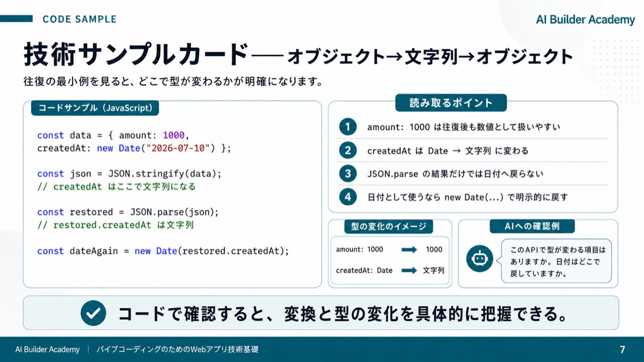Click the number 1 circle badge
The width and height of the screenshot is (644, 362).
tap(347, 127)
